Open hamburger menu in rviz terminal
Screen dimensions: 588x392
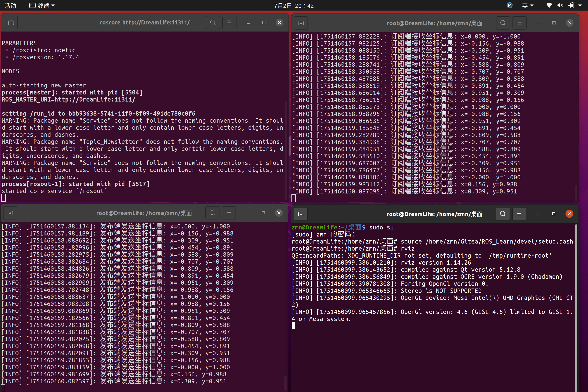tap(519, 214)
